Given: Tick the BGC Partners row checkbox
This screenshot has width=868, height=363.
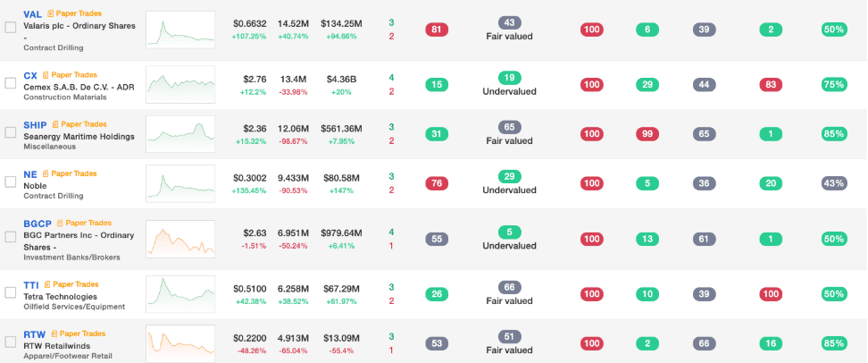Looking at the screenshot, I should [x=11, y=237].
